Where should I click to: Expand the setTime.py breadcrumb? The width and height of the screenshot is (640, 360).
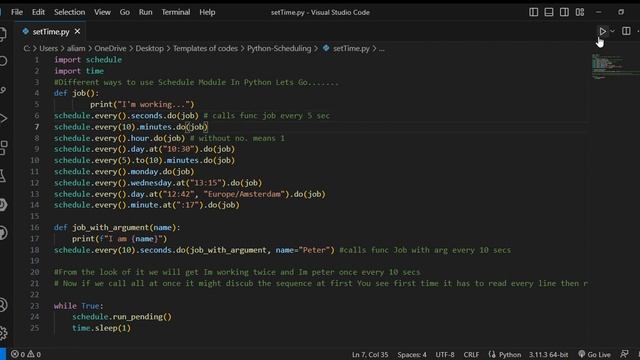[x=346, y=49]
